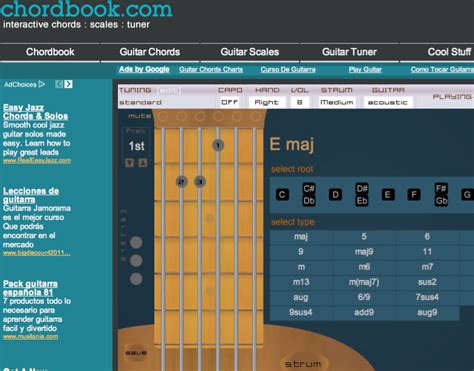
Task: Mute the B (second) string
Action: pos(237,116)
